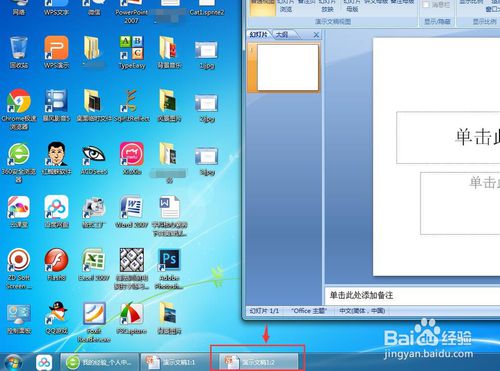Click the 演示文稿1:2 taskbar button

tap(258, 362)
